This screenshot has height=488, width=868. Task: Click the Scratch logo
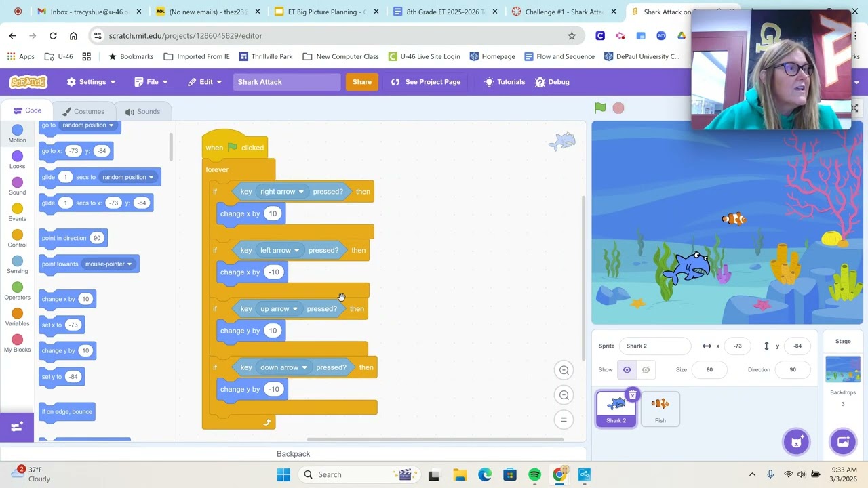point(28,82)
